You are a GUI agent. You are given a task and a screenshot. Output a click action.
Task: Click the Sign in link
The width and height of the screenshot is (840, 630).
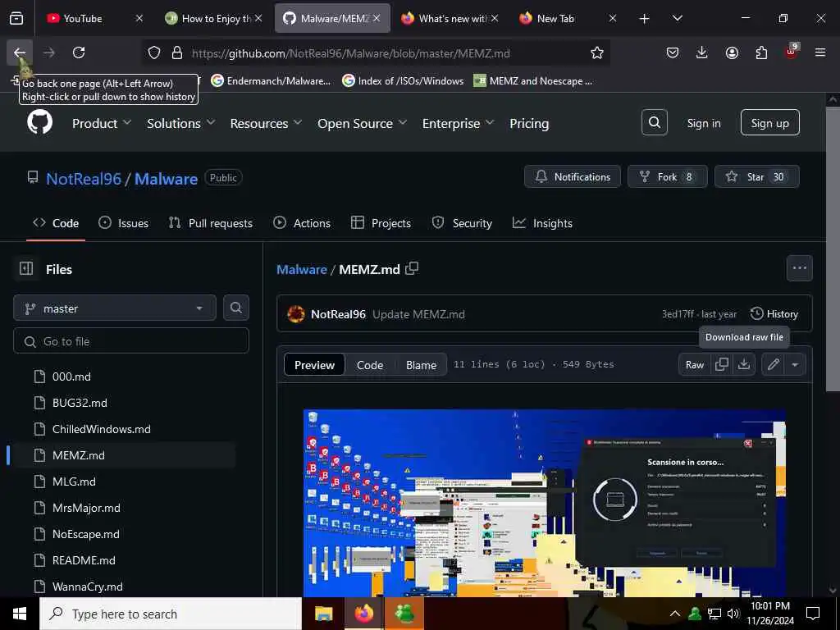(x=703, y=123)
